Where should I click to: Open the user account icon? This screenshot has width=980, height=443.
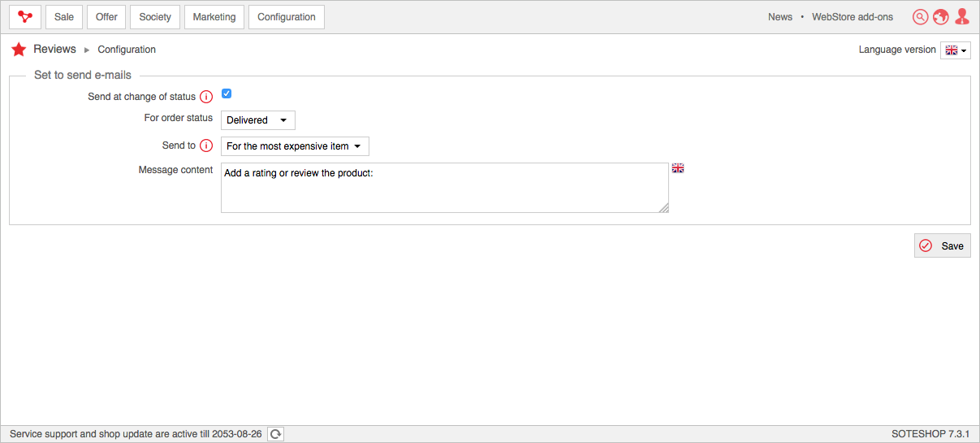[962, 17]
